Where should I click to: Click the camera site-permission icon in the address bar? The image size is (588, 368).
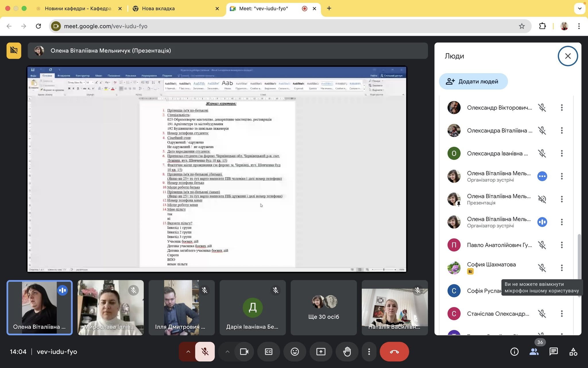click(x=56, y=26)
